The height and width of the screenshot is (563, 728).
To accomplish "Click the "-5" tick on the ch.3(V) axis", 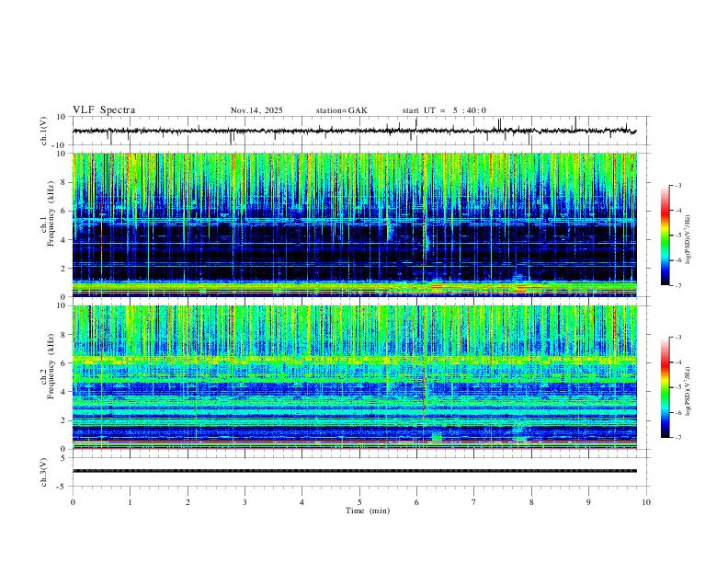I will [62, 487].
